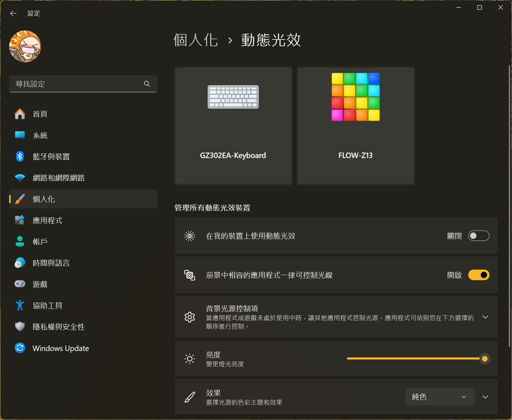This screenshot has height=420, width=512.
Task: Open 應用程式 settings category
Action: [x=83, y=220]
